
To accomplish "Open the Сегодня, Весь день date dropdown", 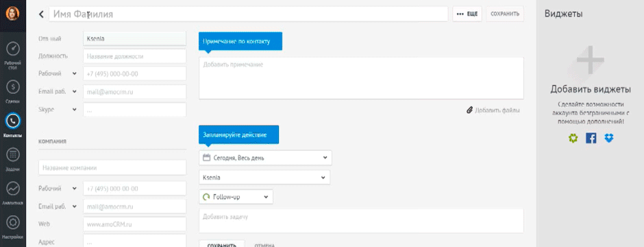I will (x=265, y=157).
